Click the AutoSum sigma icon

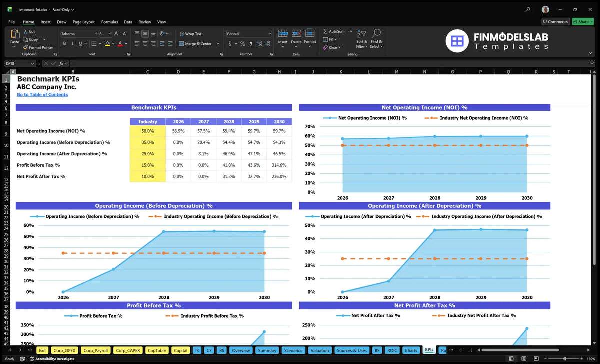pos(325,31)
